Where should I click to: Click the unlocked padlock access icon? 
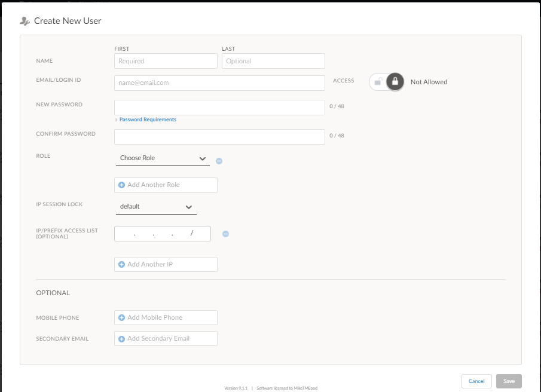pos(378,82)
